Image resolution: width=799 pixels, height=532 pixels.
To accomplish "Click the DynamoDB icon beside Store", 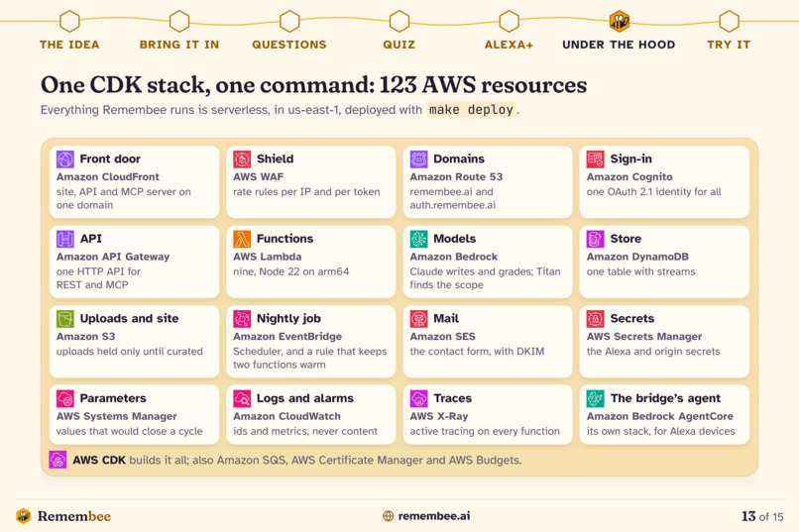I will pyautogui.click(x=595, y=239).
